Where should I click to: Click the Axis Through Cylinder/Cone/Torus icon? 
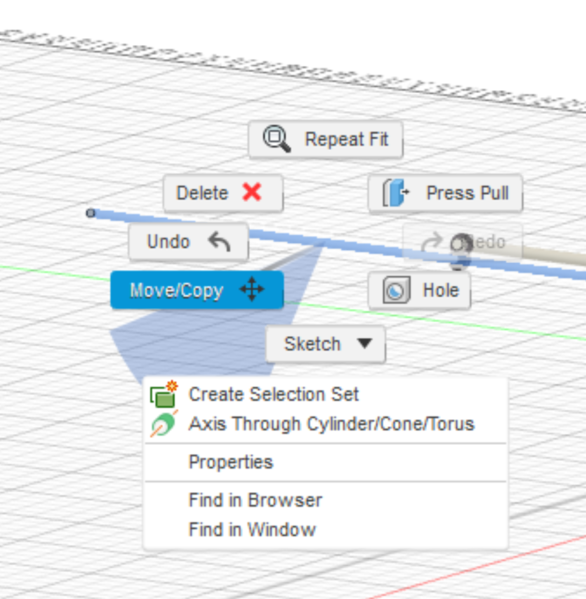pyautogui.click(x=164, y=424)
